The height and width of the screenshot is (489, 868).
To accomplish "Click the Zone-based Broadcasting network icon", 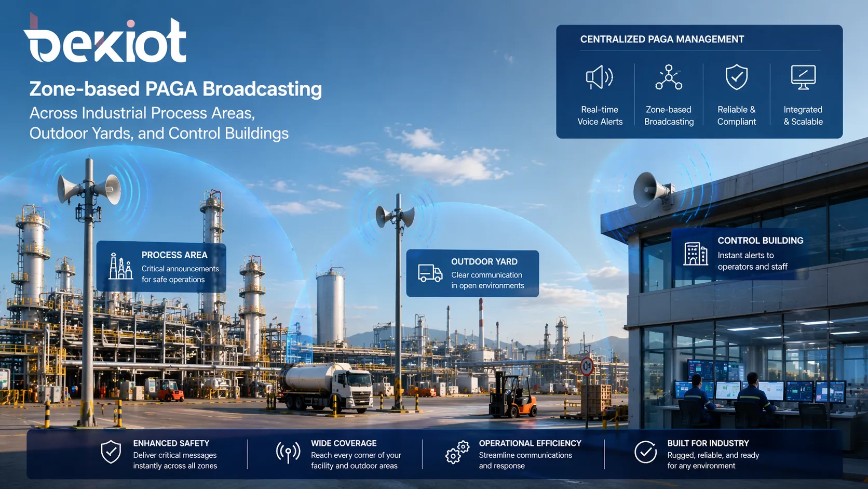I will 668,77.
